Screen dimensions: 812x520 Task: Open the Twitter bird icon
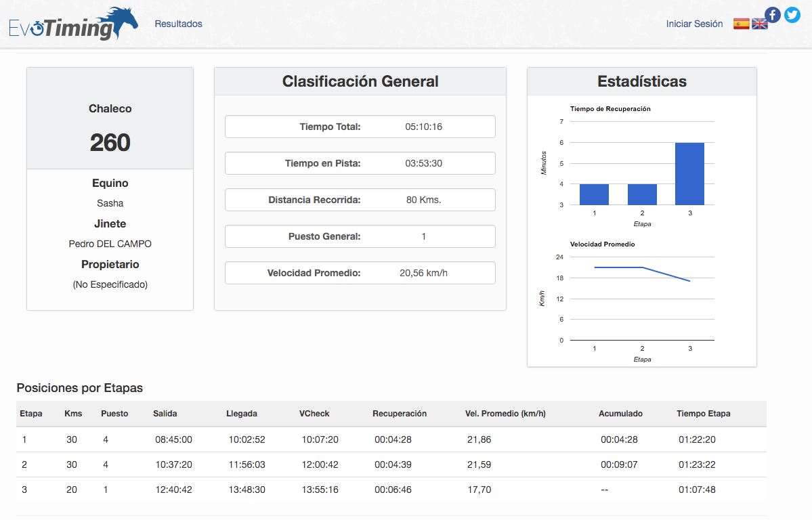792,14
